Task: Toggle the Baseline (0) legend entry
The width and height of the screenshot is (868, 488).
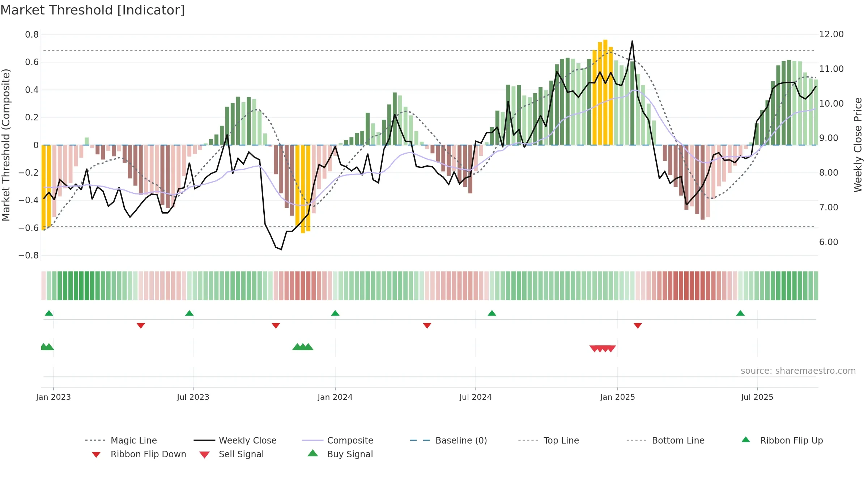Action: tap(448, 440)
